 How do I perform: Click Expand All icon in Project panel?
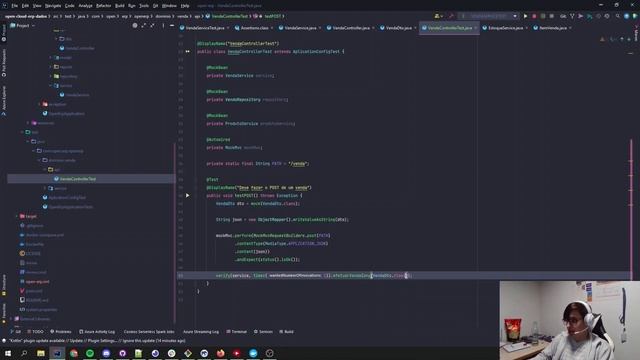(x=144, y=25)
